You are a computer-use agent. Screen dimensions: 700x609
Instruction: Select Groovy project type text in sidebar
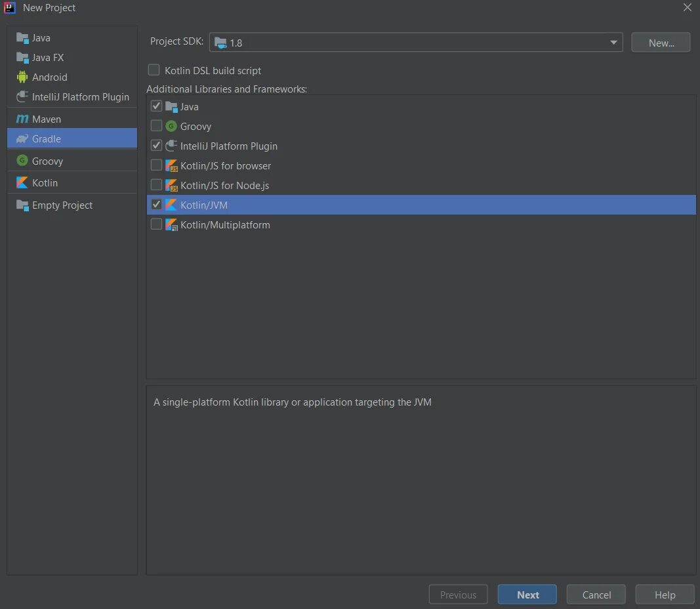[47, 161]
